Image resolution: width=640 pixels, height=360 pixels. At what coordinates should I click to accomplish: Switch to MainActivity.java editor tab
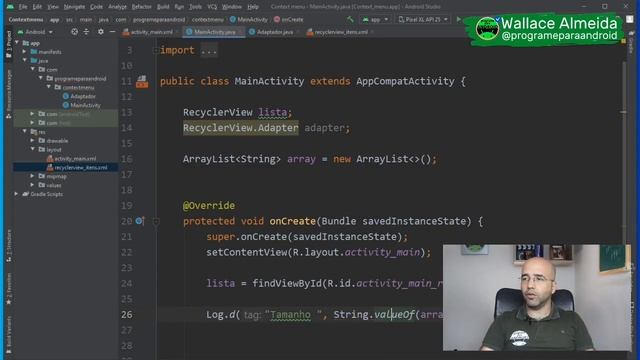pos(214,32)
